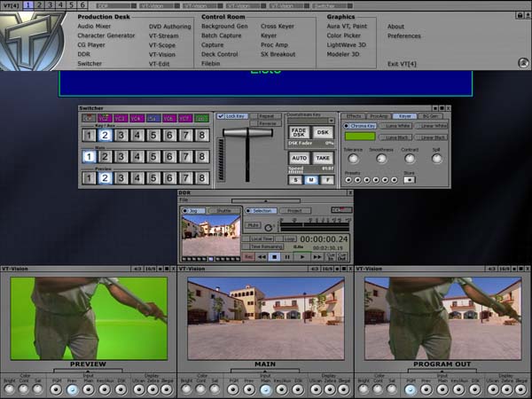Collapse the MAIN monitor controls expander
532x399 pixels.
click(265, 371)
